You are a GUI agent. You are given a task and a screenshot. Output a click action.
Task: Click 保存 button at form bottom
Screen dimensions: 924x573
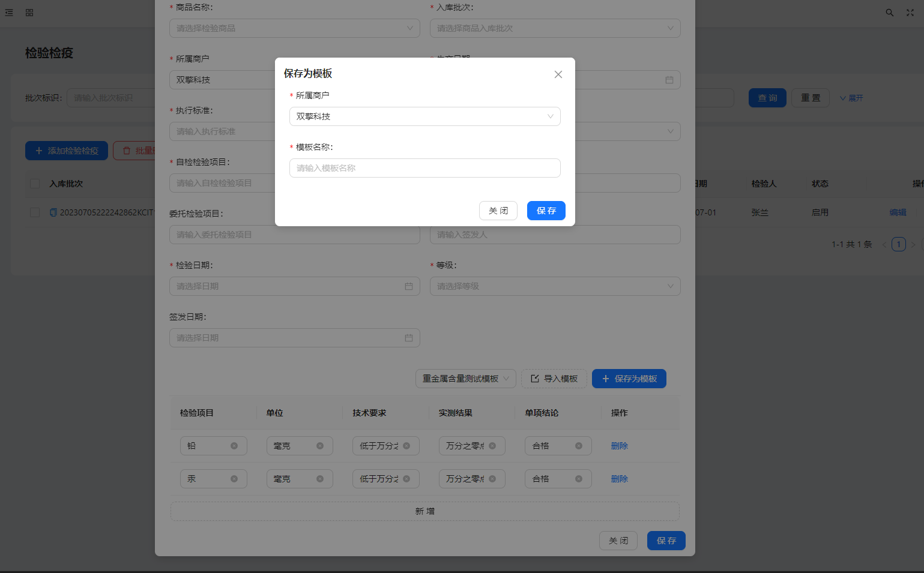(666, 541)
